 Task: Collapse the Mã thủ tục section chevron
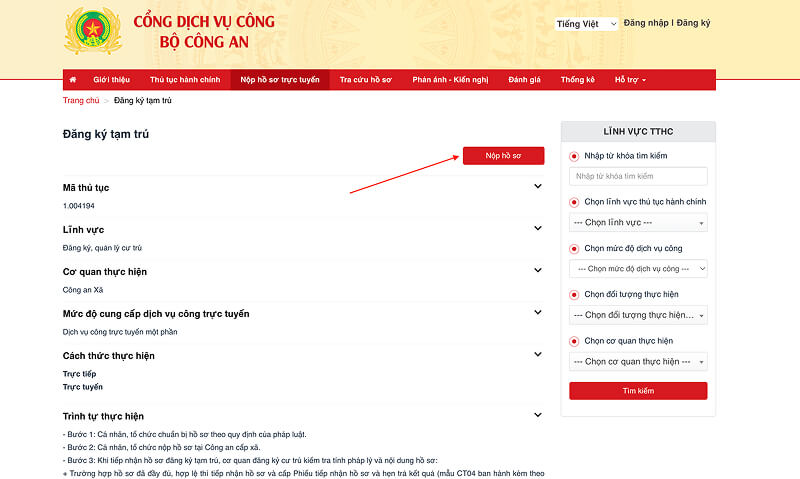538,186
